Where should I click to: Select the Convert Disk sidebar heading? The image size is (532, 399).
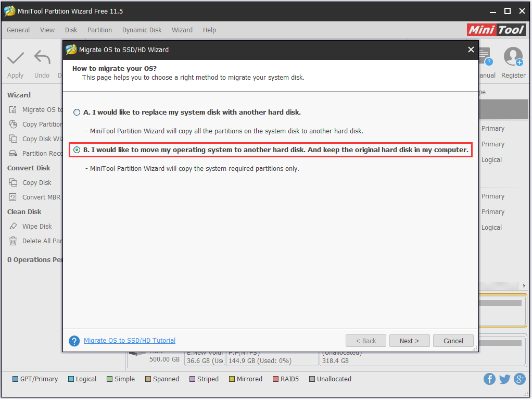coord(29,168)
